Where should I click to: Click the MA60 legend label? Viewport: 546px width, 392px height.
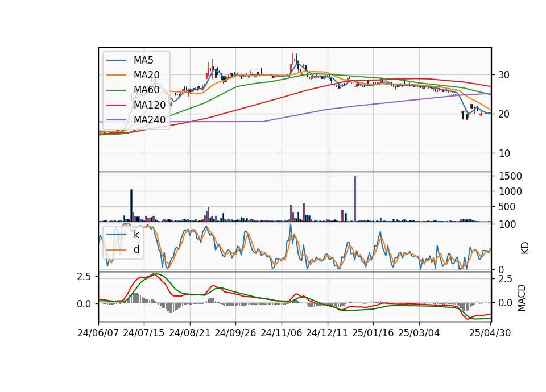coord(146,90)
